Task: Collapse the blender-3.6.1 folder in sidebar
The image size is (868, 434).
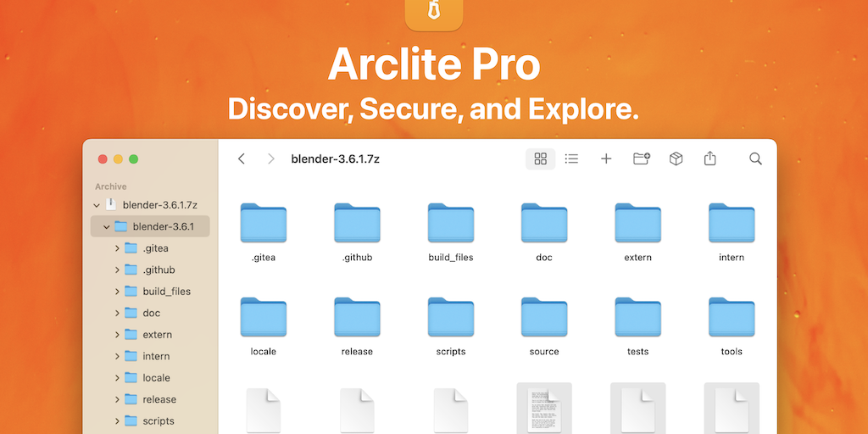Action: [106, 226]
